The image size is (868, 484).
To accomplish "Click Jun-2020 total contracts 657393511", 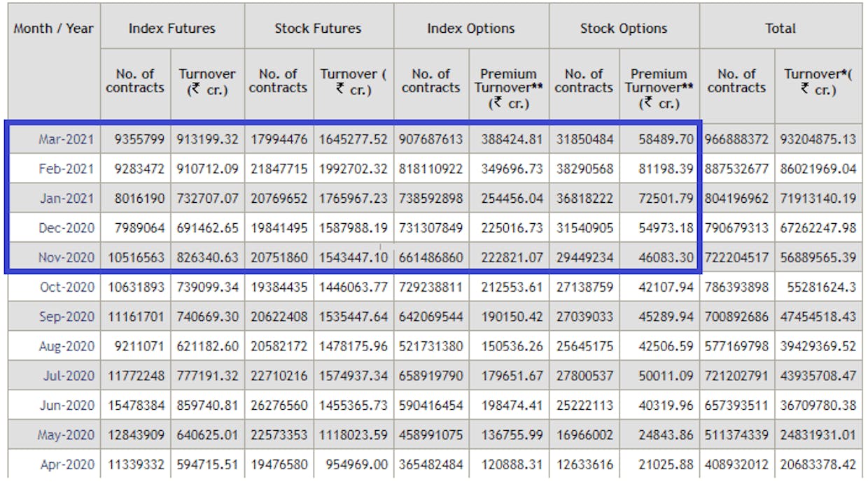I will click(x=736, y=405).
